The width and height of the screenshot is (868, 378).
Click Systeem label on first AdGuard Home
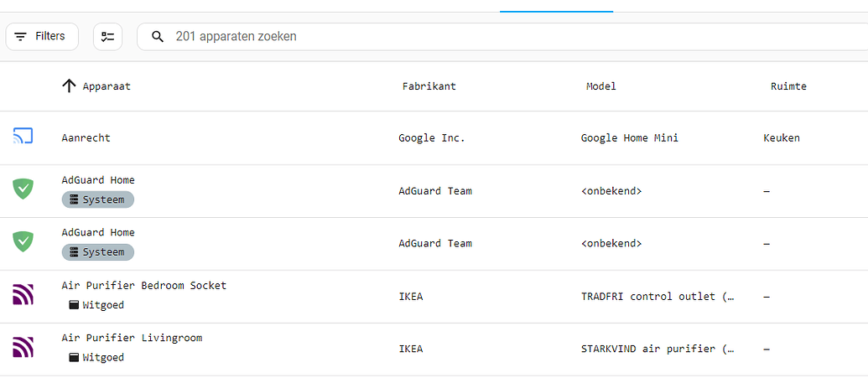pyautogui.click(x=97, y=199)
